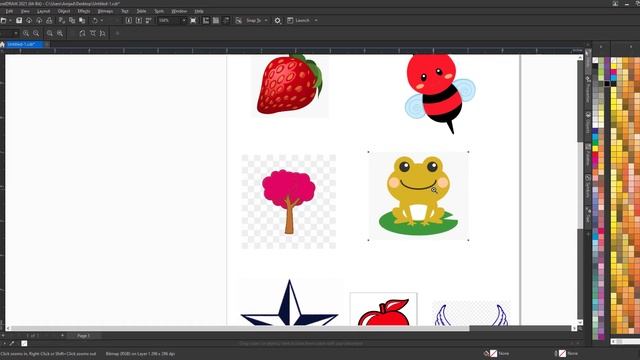Click the Copy icon in the toolbar
Screen dimensions: 640x360
[72, 20]
